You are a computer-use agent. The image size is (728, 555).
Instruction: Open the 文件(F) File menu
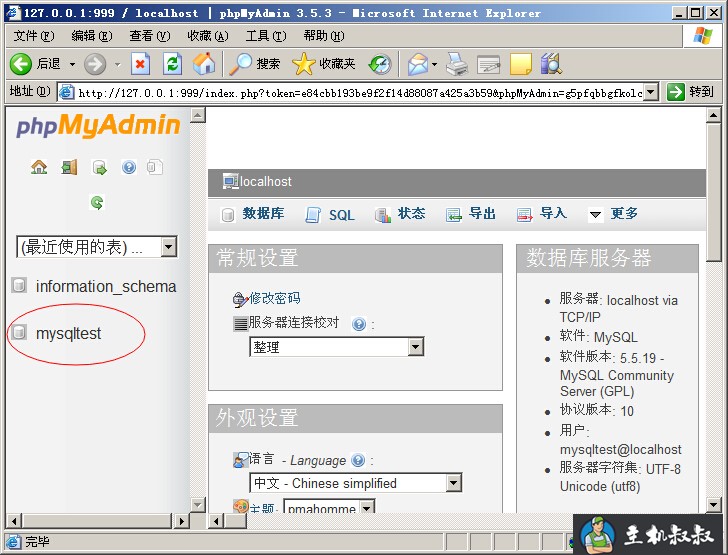click(33, 35)
